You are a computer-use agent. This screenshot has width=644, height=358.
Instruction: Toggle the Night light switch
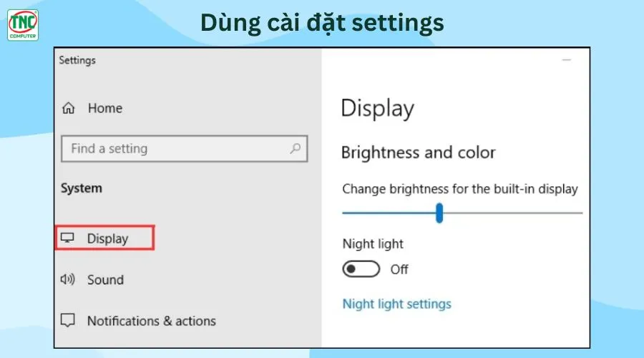click(361, 269)
